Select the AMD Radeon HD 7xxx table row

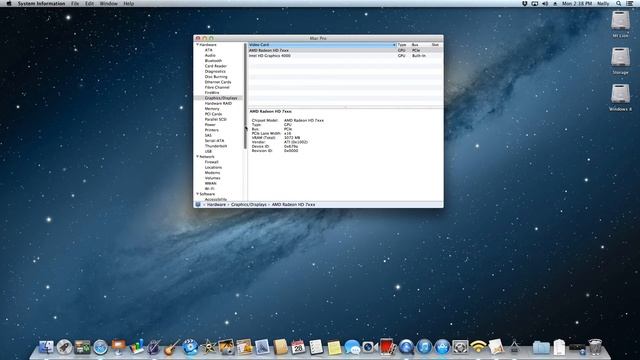click(x=345, y=50)
